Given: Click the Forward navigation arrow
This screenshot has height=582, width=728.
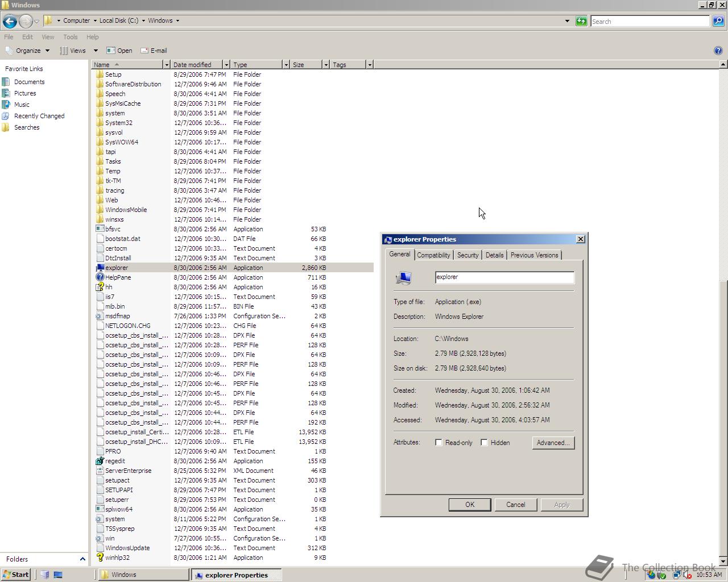Looking at the screenshot, I should click(x=26, y=21).
